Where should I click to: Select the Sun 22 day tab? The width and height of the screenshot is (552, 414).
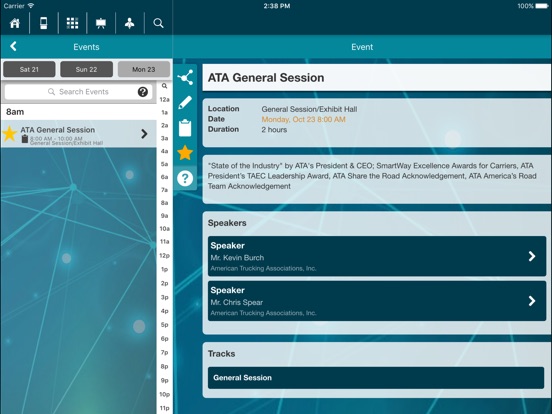[x=87, y=69]
